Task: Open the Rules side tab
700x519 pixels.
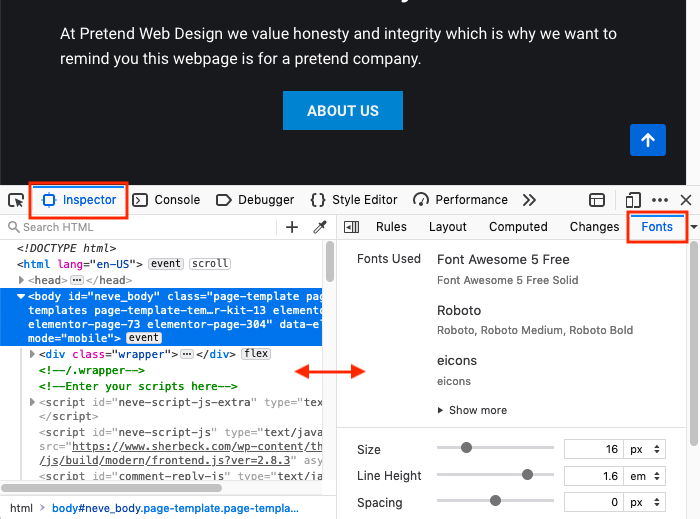Action: click(x=391, y=227)
